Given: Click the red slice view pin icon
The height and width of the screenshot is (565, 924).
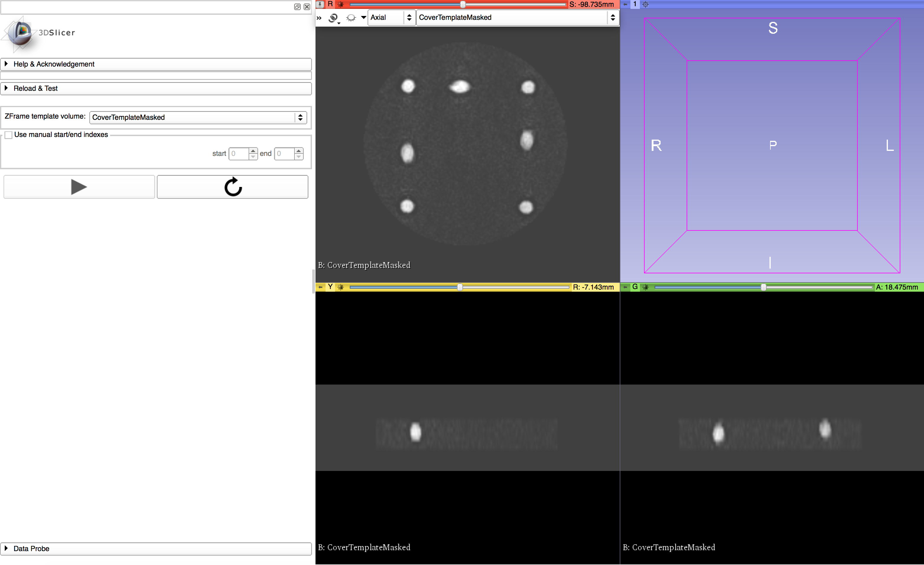Looking at the screenshot, I should coord(320,4).
